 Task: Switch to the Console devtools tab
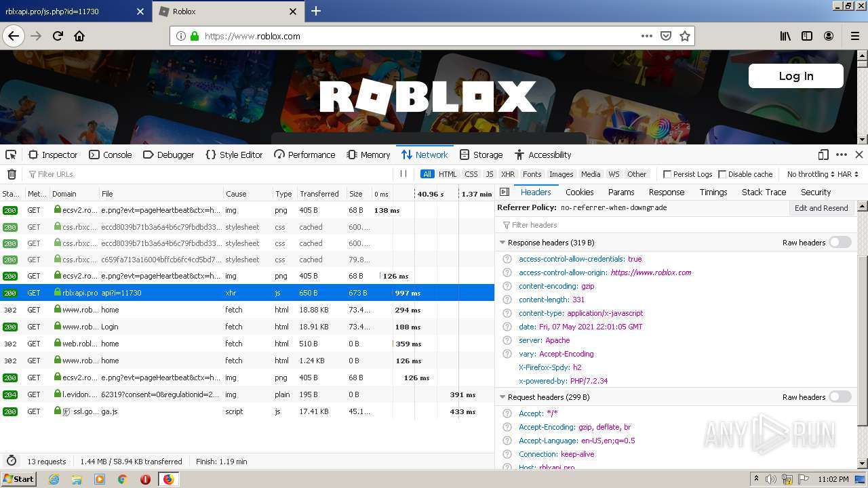(x=111, y=155)
